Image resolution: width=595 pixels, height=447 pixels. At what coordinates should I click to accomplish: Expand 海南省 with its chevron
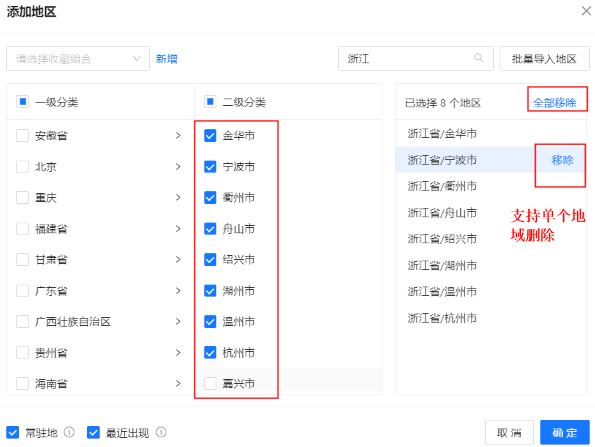point(178,384)
